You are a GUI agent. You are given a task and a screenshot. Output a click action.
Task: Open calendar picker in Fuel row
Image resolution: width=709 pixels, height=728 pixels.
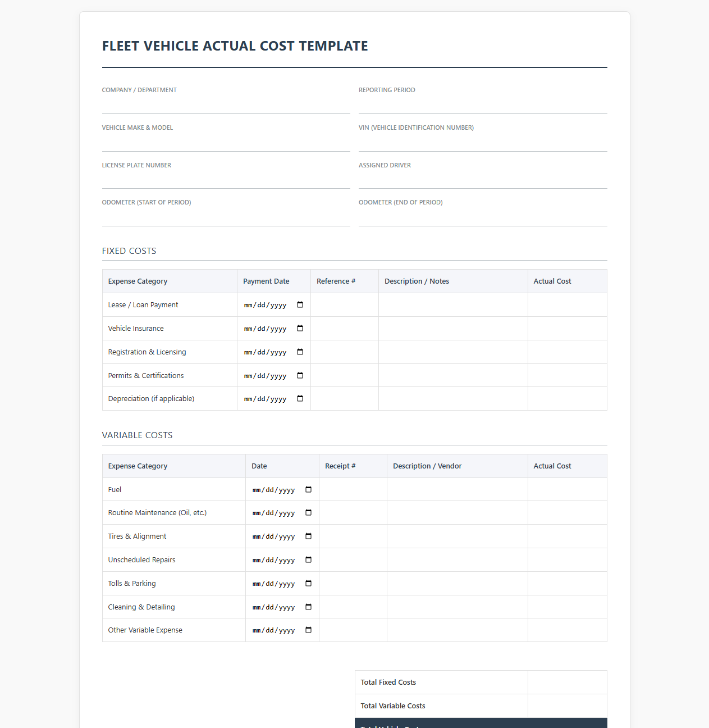[308, 490]
